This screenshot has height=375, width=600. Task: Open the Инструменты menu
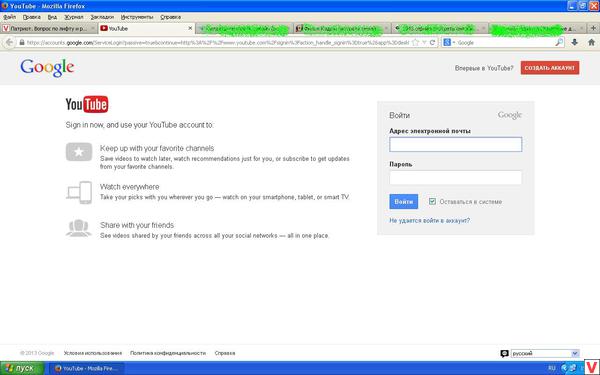click(x=137, y=17)
